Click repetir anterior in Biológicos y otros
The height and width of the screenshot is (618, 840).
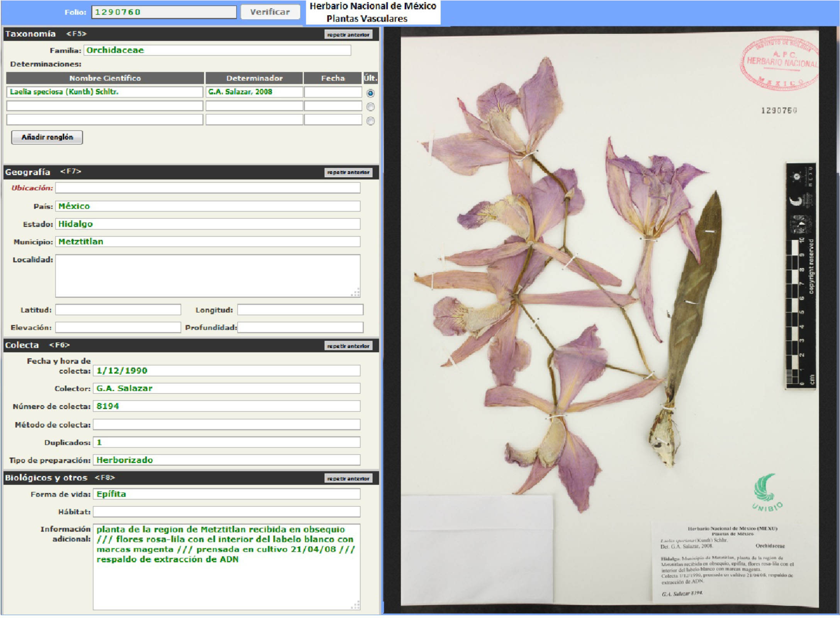click(x=348, y=478)
